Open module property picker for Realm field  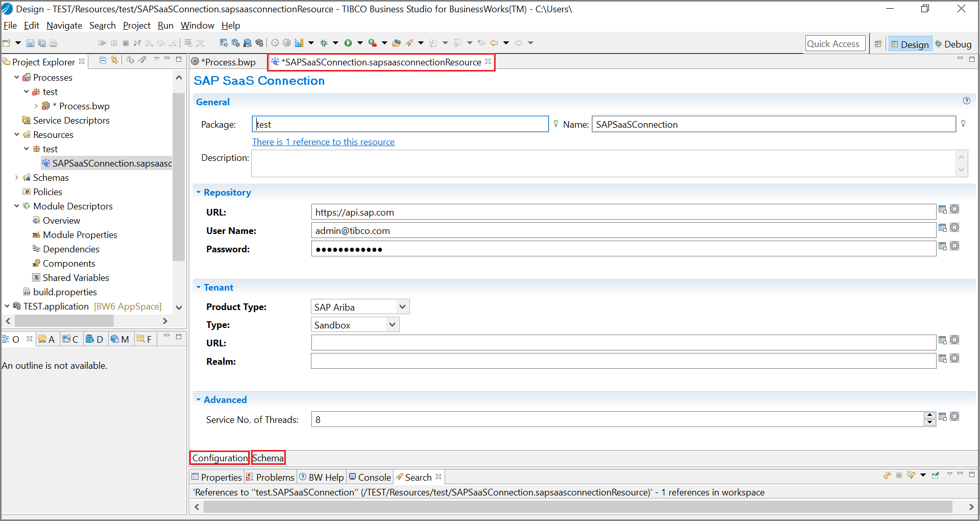click(943, 359)
